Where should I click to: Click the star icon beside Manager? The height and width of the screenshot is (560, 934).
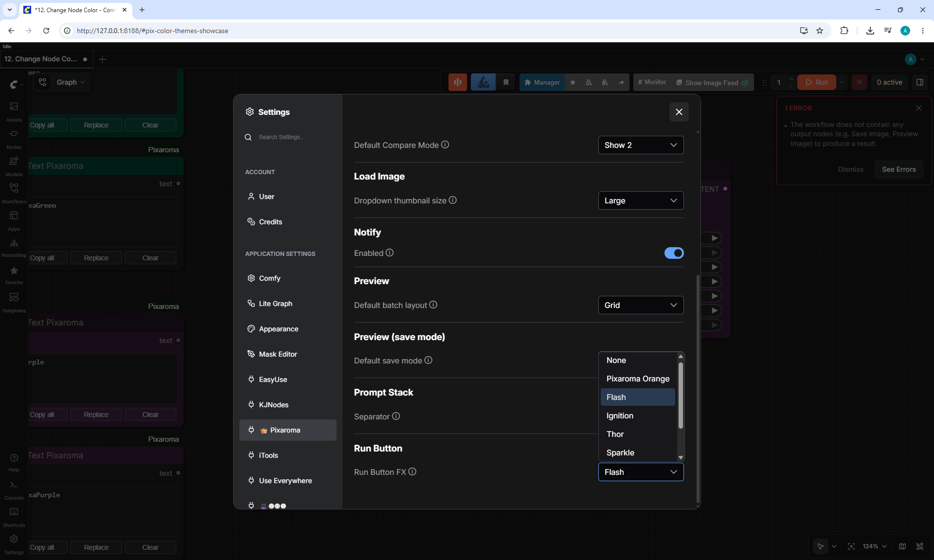(573, 82)
